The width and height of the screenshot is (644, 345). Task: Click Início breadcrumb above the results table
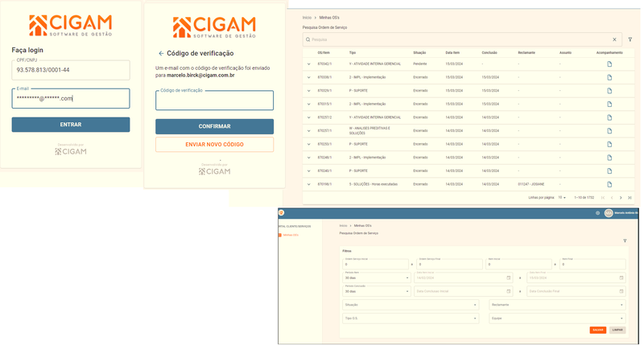coord(307,18)
